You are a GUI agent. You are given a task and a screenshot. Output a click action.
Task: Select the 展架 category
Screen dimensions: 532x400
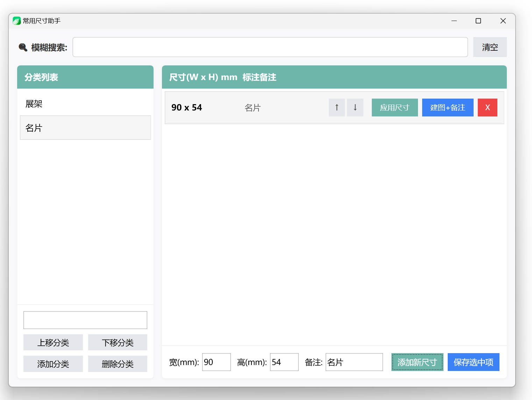[x=85, y=104]
